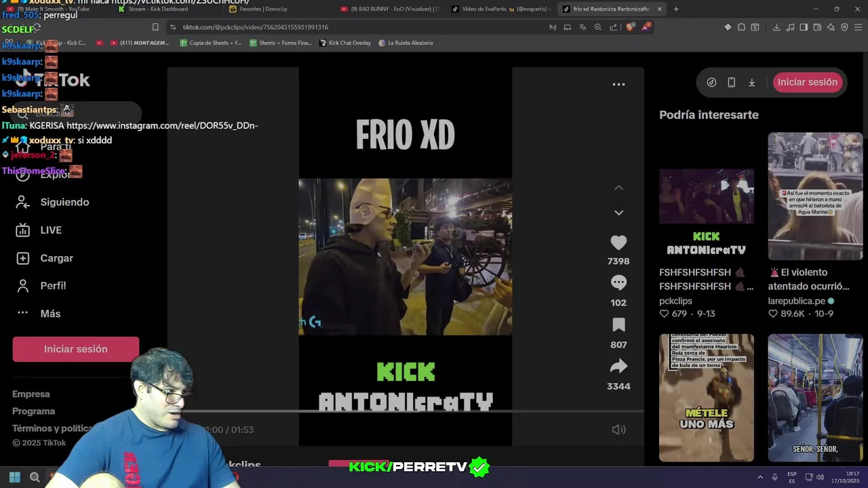Open Brave Shields lion icon
868x488 pixels.
631,27
